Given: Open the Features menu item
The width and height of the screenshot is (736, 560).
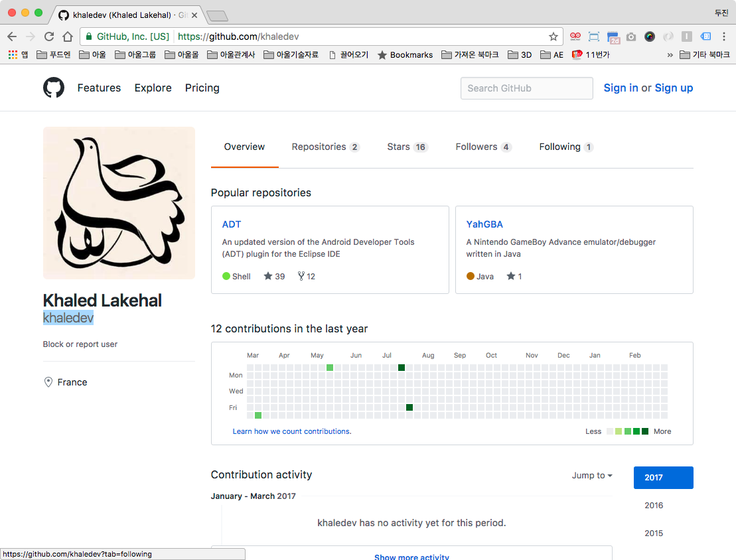Looking at the screenshot, I should (99, 88).
